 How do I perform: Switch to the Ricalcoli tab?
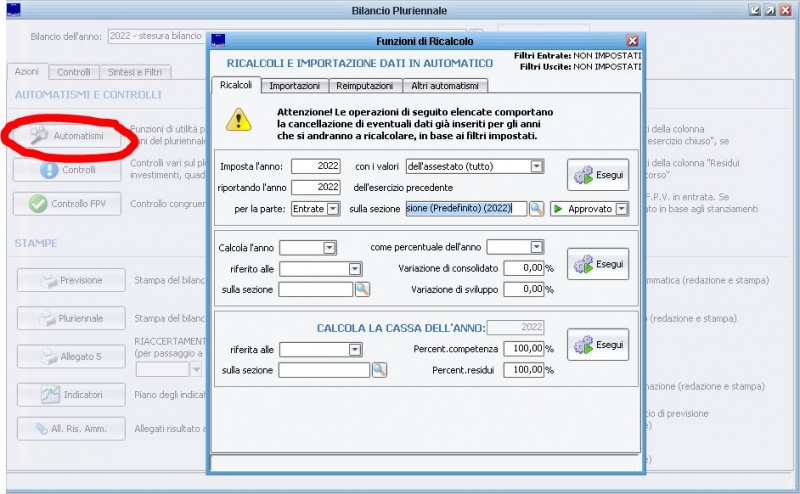click(236, 85)
